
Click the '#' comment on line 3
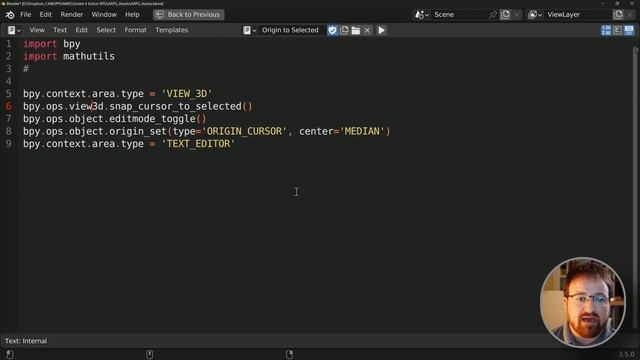click(x=26, y=69)
